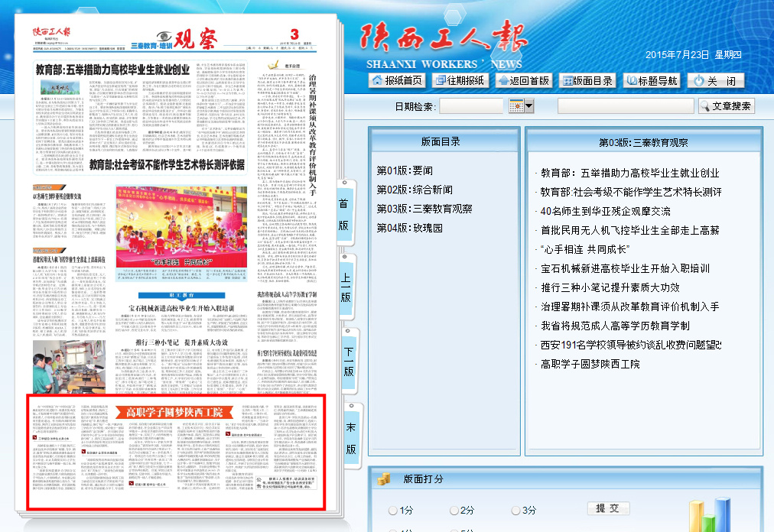Click the 文章搜索 article search button
The width and height of the screenshot is (774, 532).
pyautogui.click(x=727, y=106)
